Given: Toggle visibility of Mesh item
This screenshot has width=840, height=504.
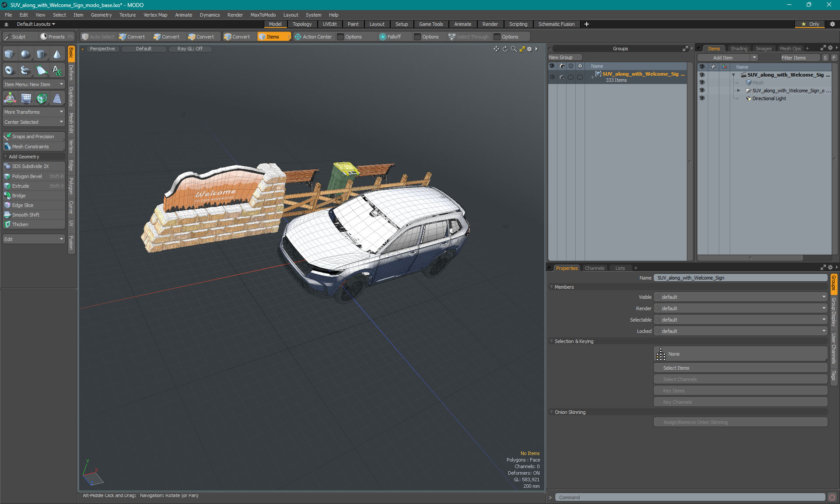Looking at the screenshot, I should click(x=702, y=83).
